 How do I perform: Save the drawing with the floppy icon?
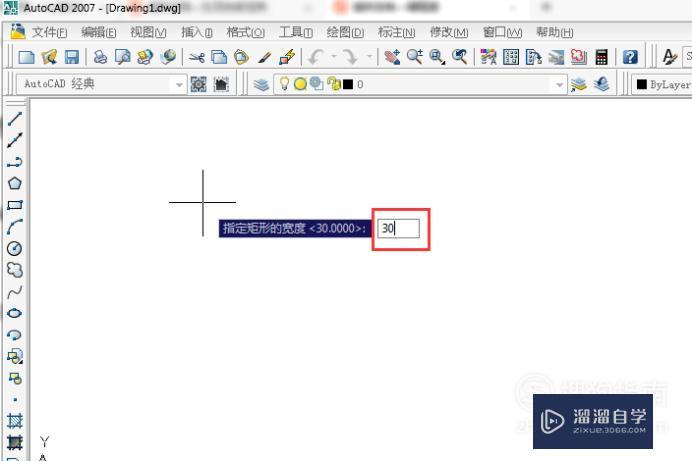(71, 57)
